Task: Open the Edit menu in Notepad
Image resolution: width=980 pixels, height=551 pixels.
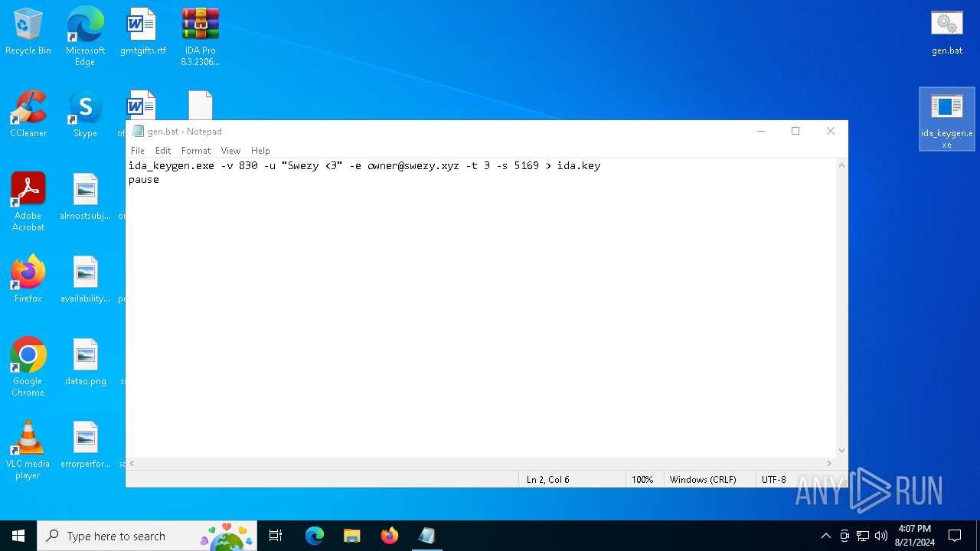Action: (163, 151)
